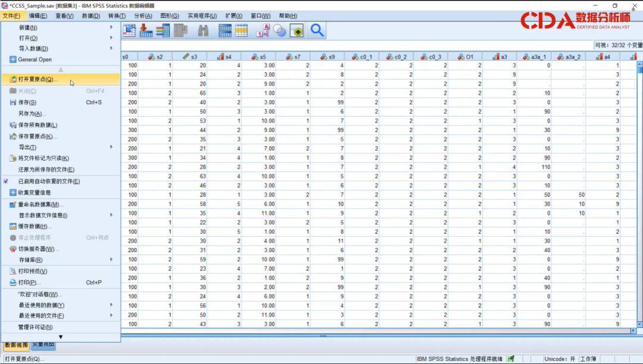The height and width of the screenshot is (364, 643).
Task: Click 将文件标记为只读 in File menu
Action: (x=43, y=158)
